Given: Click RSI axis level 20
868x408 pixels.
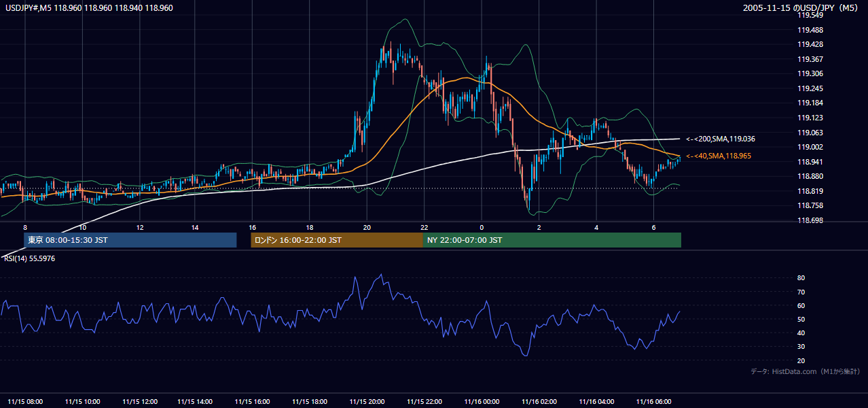Looking at the screenshot, I should [x=801, y=360].
